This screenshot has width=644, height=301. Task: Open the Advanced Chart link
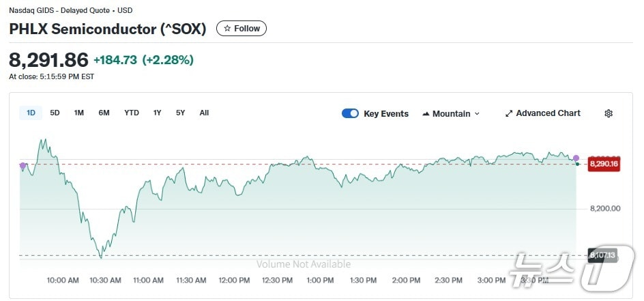(x=548, y=113)
